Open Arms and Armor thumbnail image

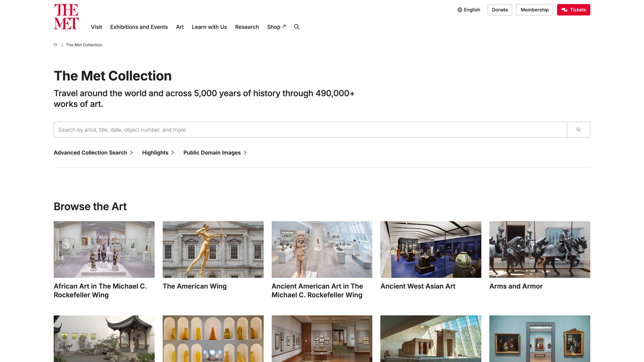click(x=540, y=249)
